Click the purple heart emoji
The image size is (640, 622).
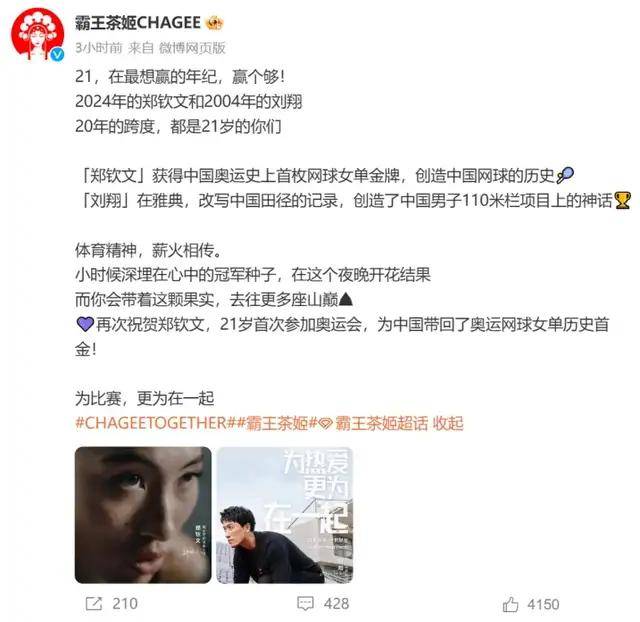85,324
